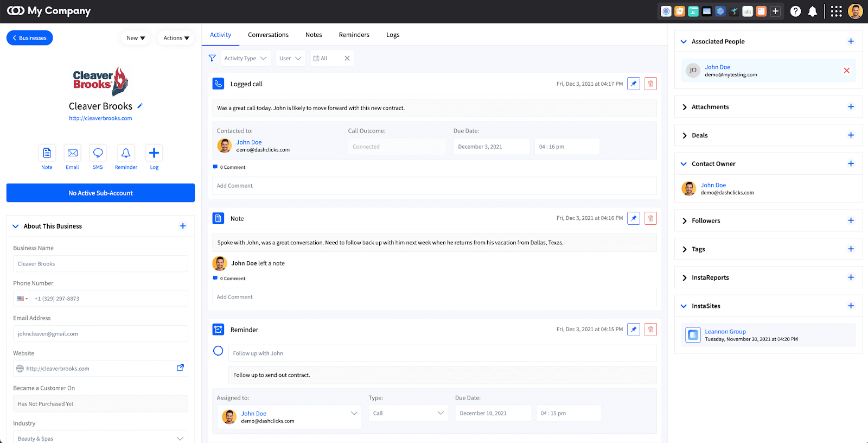
Task: Open the apps grid menu
Action: click(837, 11)
